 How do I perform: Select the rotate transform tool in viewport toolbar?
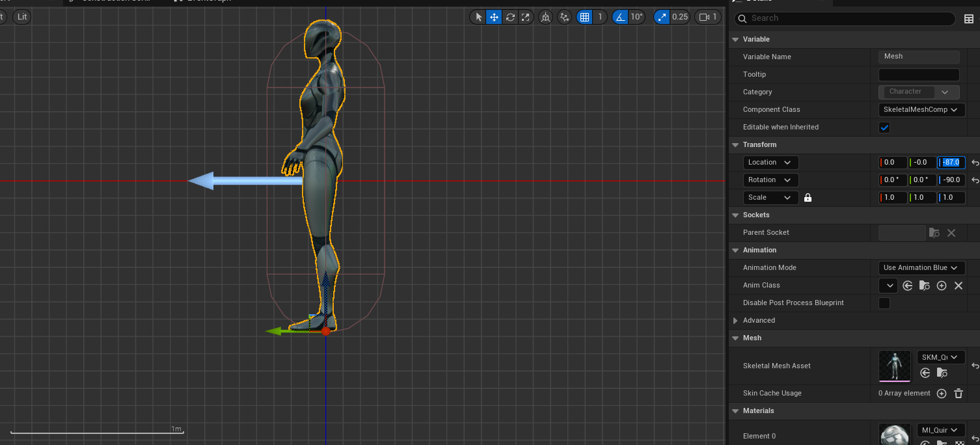click(x=510, y=17)
